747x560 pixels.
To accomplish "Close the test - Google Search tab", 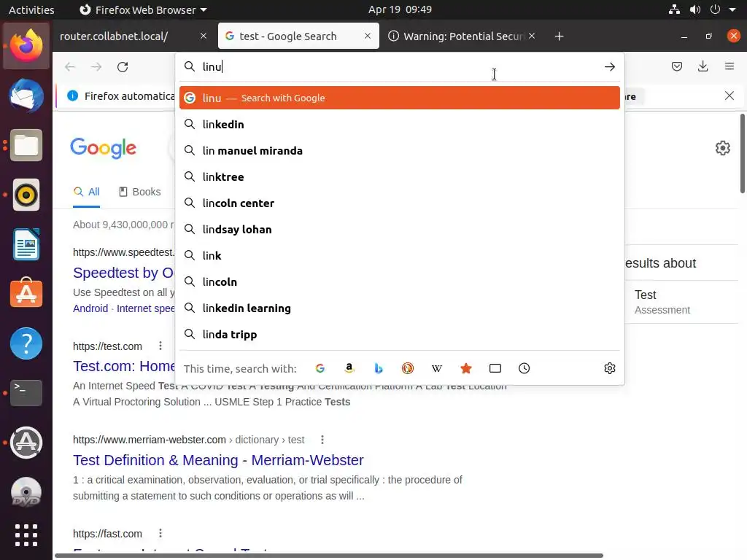I will click(x=368, y=36).
